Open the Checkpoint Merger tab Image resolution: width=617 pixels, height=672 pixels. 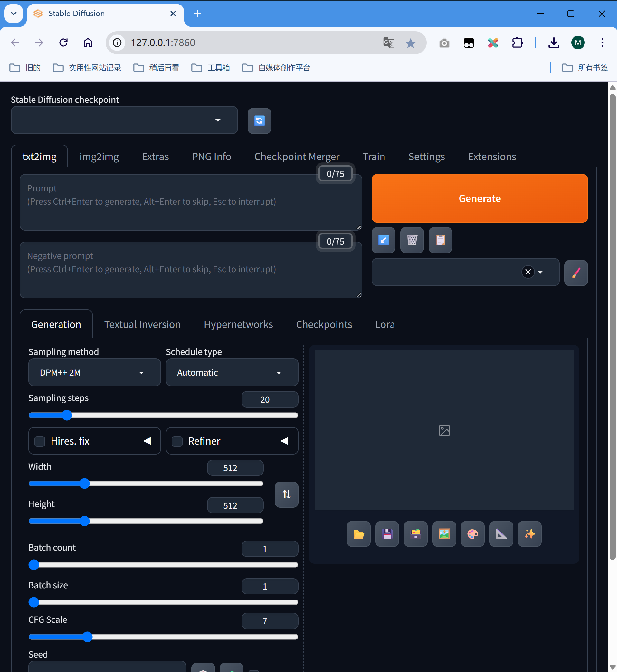[297, 156]
